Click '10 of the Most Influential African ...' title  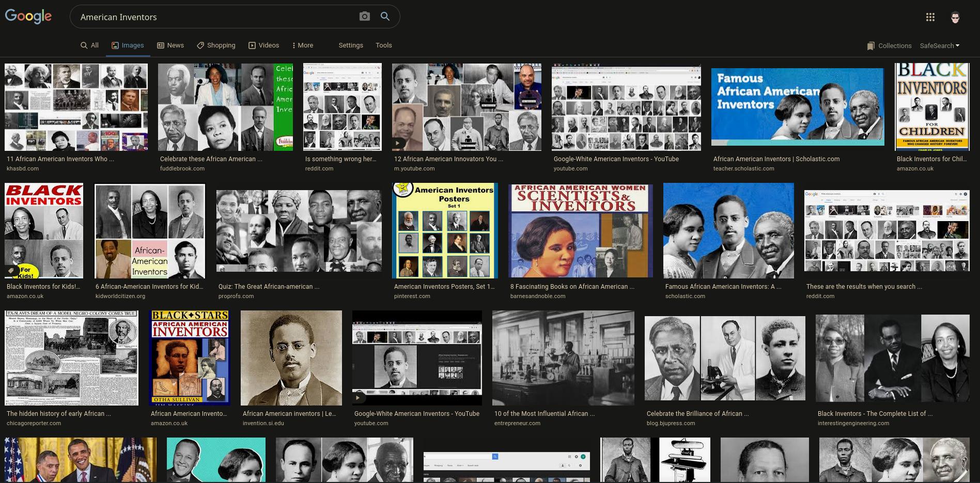[x=545, y=414]
